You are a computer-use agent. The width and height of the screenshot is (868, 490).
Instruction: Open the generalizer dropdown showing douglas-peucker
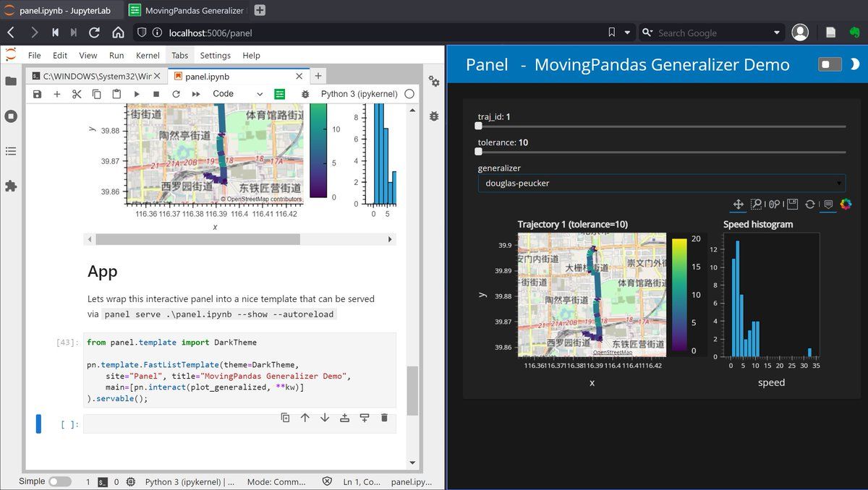coord(661,183)
